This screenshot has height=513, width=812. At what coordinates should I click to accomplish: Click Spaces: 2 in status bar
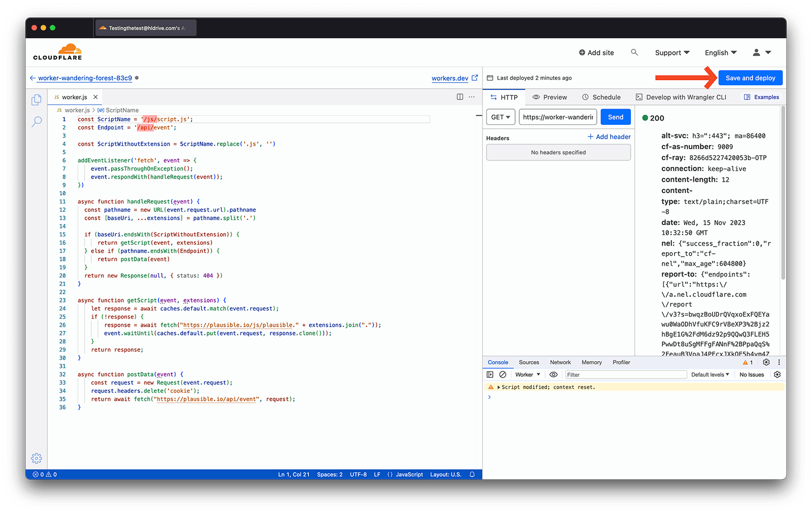click(329, 474)
